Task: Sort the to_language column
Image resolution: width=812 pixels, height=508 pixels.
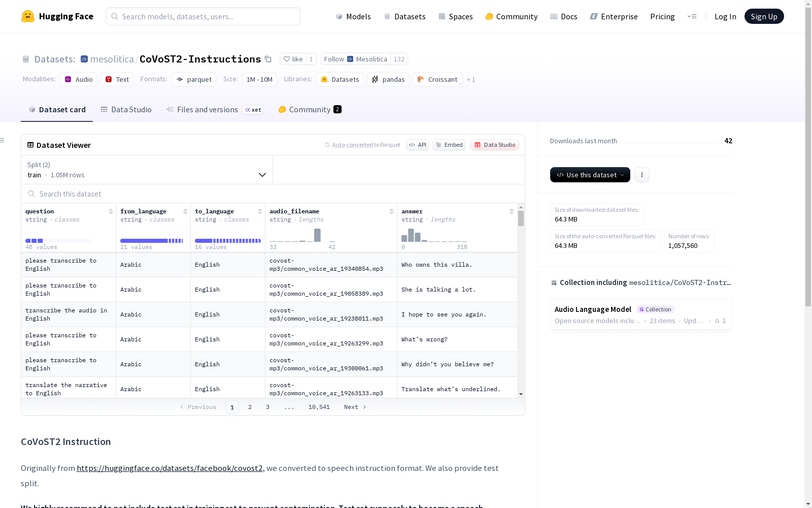Action: [x=260, y=211]
